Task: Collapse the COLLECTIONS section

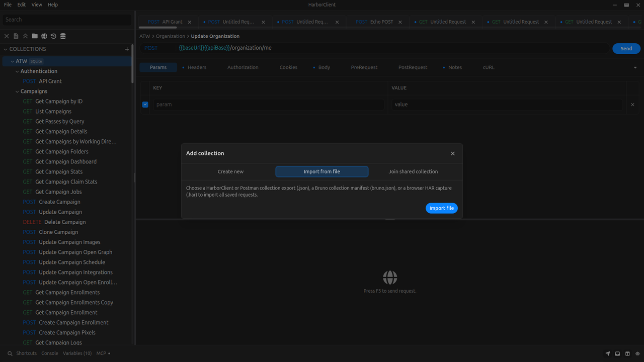Action: tap(6, 49)
